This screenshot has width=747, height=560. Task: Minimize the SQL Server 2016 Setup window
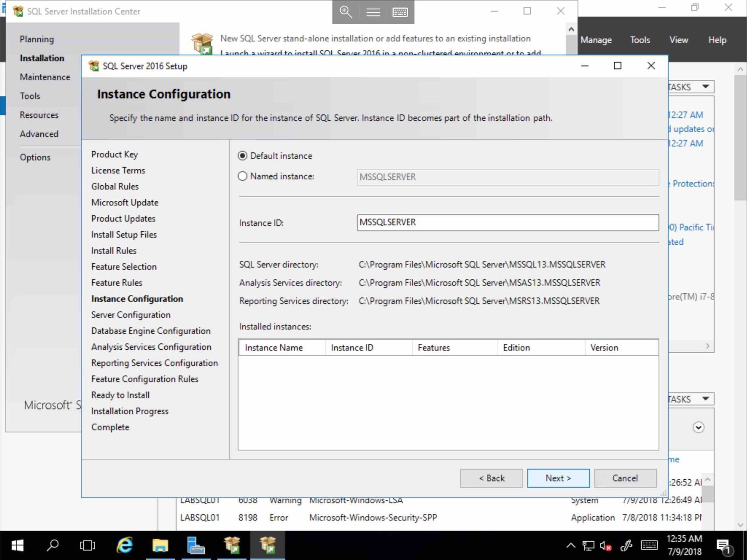pyautogui.click(x=585, y=66)
